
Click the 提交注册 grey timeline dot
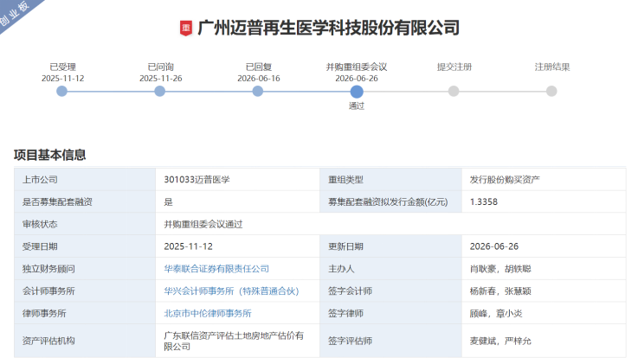454,92
